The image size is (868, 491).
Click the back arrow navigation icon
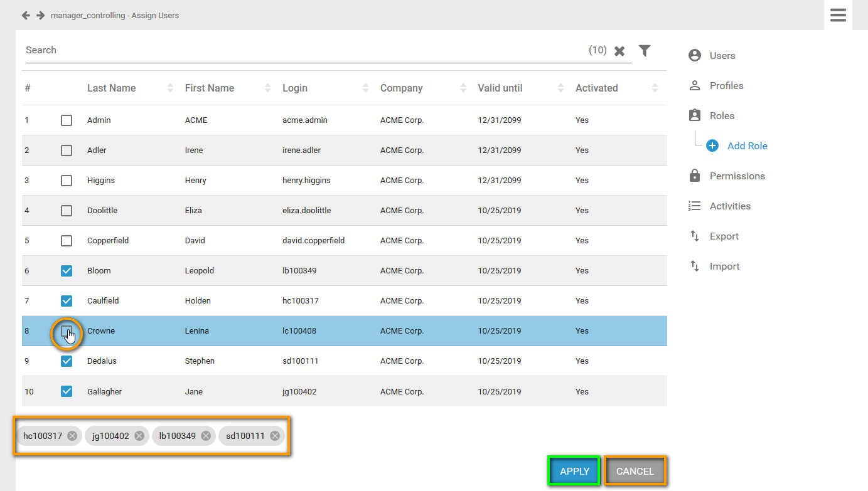(x=26, y=15)
